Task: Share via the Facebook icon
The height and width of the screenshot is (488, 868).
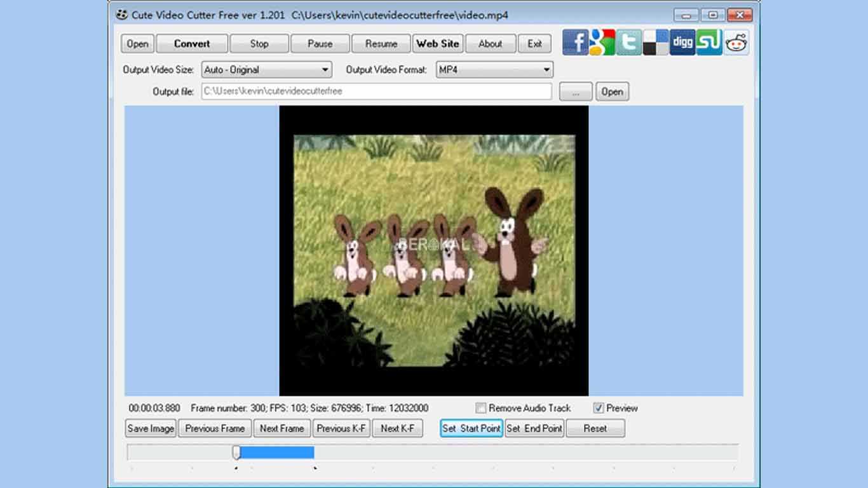Action: pos(575,43)
